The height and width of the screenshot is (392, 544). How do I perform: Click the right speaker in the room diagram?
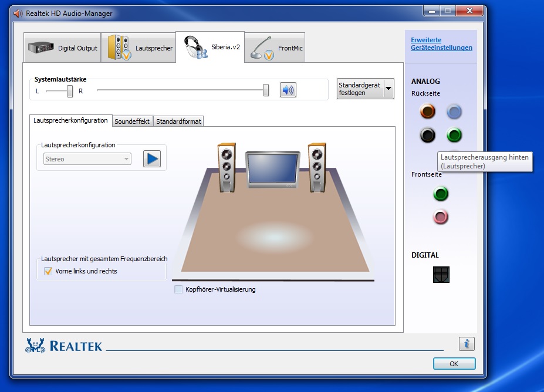tap(317, 167)
